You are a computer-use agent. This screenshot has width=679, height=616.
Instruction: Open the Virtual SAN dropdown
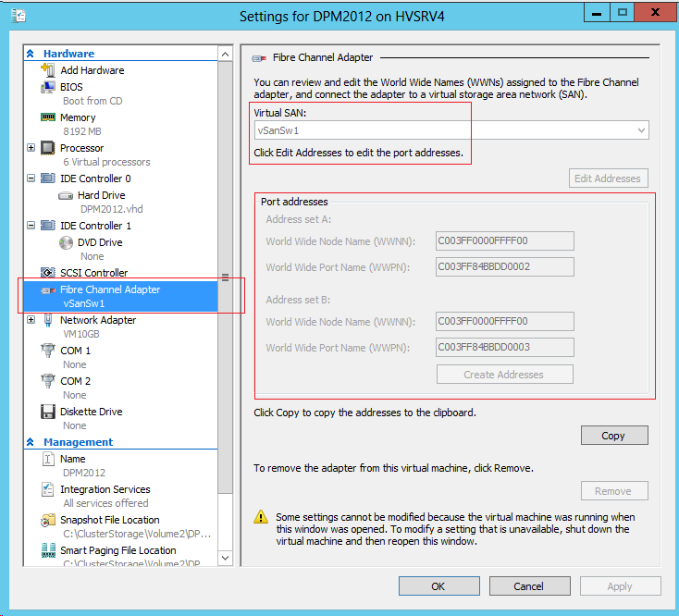pos(451,130)
